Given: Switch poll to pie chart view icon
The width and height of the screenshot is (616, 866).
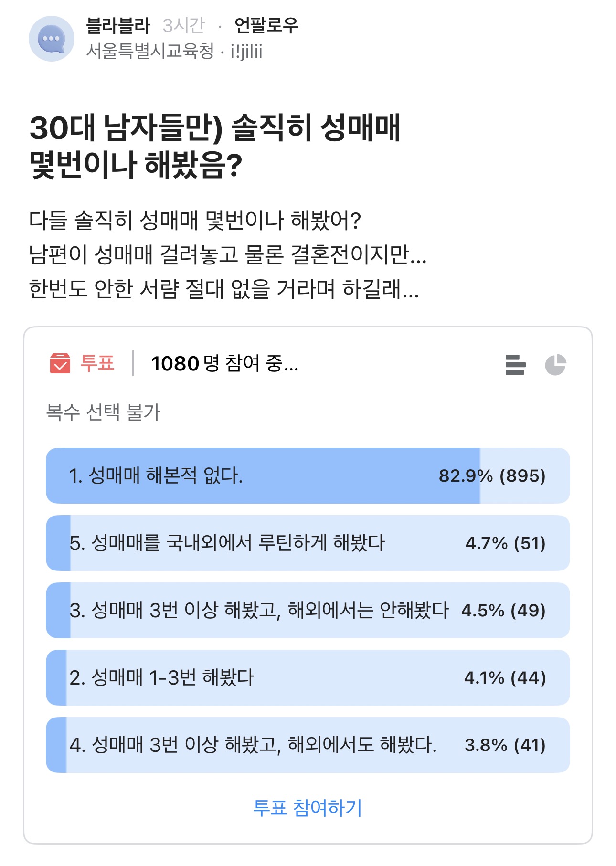Looking at the screenshot, I should (555, 365).
